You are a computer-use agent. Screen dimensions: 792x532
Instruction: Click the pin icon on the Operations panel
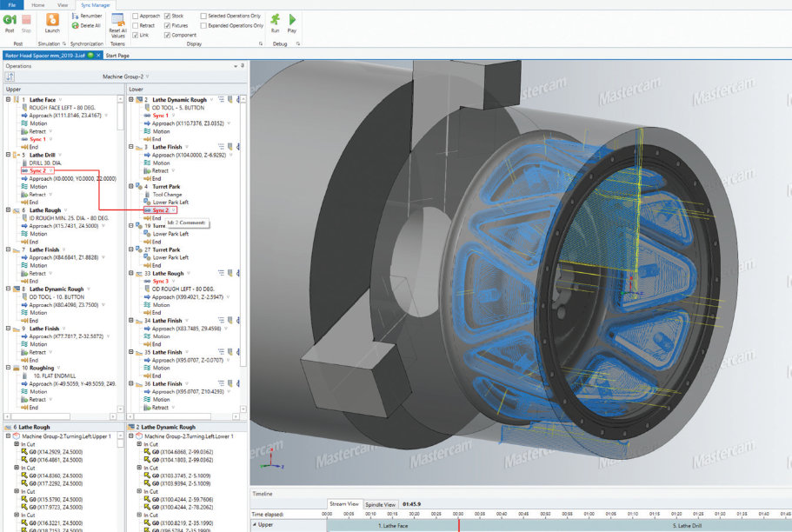pos(243,66)
